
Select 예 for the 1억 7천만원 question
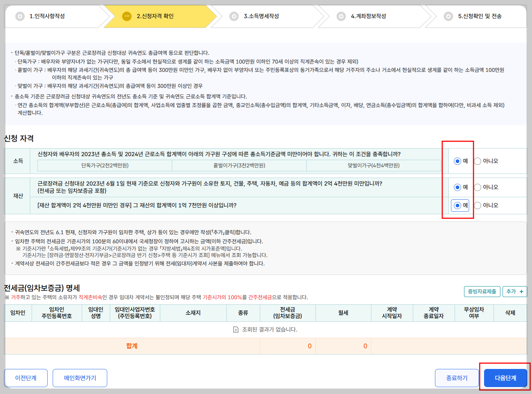tap(458, 205)
